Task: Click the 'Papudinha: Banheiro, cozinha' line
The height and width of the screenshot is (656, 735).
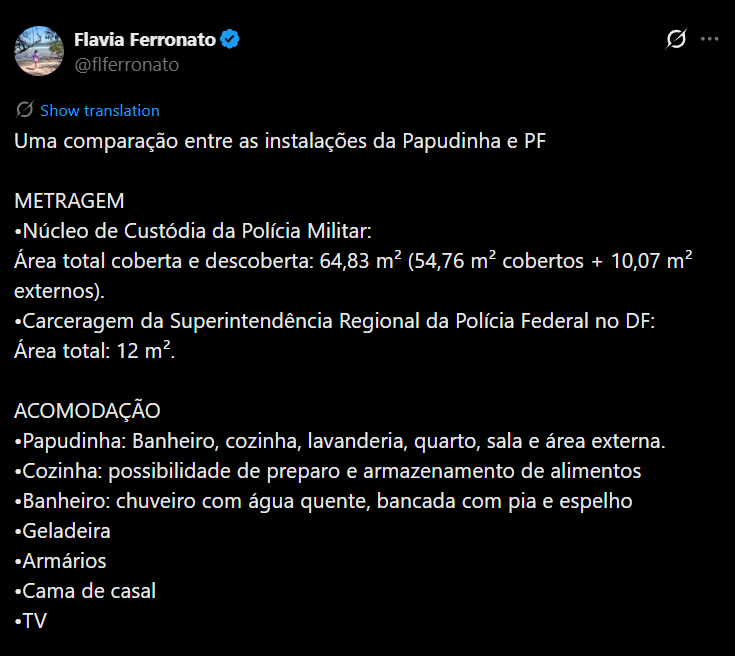Action: (340, 441)
